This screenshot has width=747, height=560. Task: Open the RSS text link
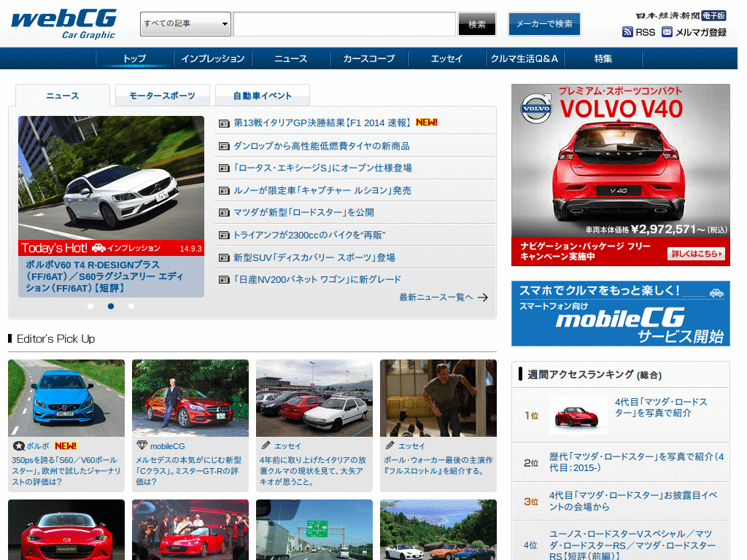click(645, 32)
